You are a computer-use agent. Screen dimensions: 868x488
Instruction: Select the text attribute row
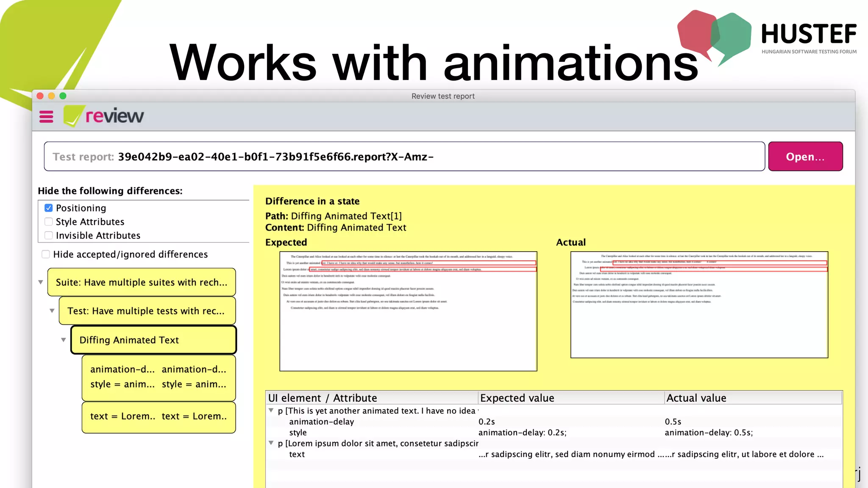pos(554,454)
